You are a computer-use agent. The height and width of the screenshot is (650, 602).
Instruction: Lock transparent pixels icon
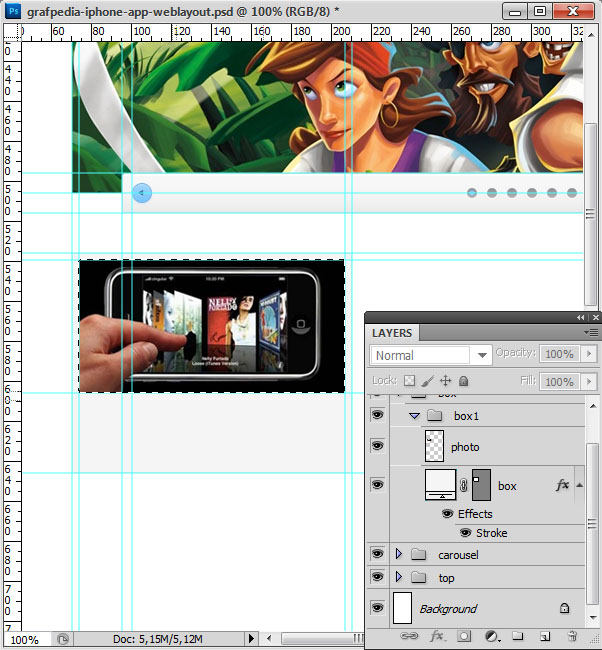click(x=409, y=381)
